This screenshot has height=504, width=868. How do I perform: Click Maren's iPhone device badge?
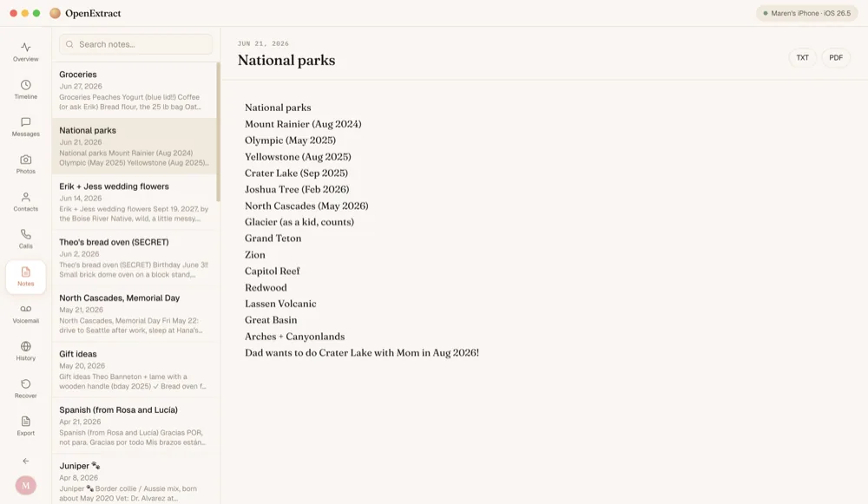[806, 13]
